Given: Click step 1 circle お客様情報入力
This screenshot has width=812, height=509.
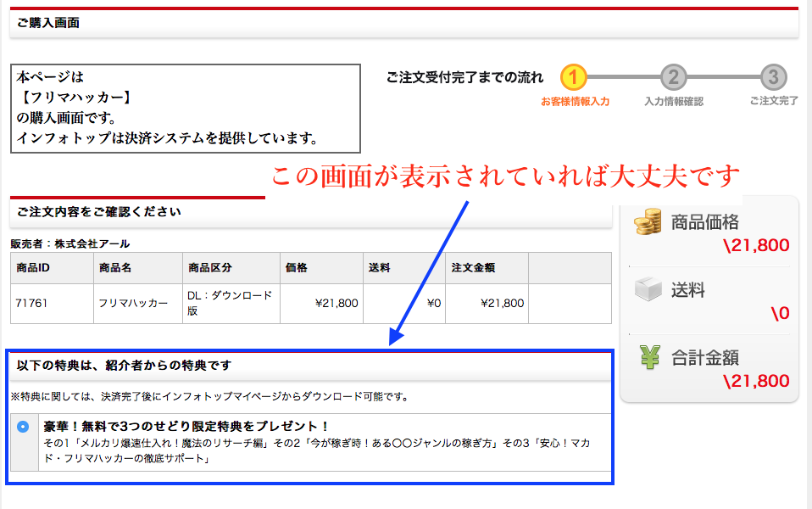Looking at the screenshot, I should [573, 77].
